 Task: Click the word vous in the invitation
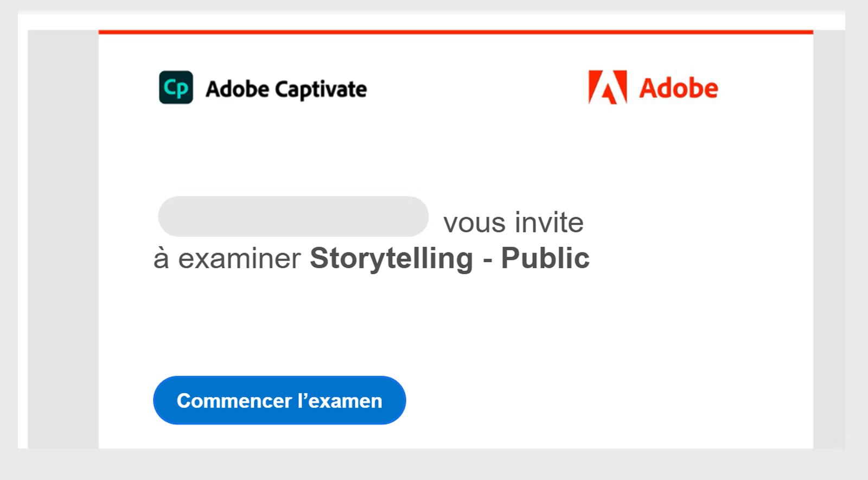point(474,223)
